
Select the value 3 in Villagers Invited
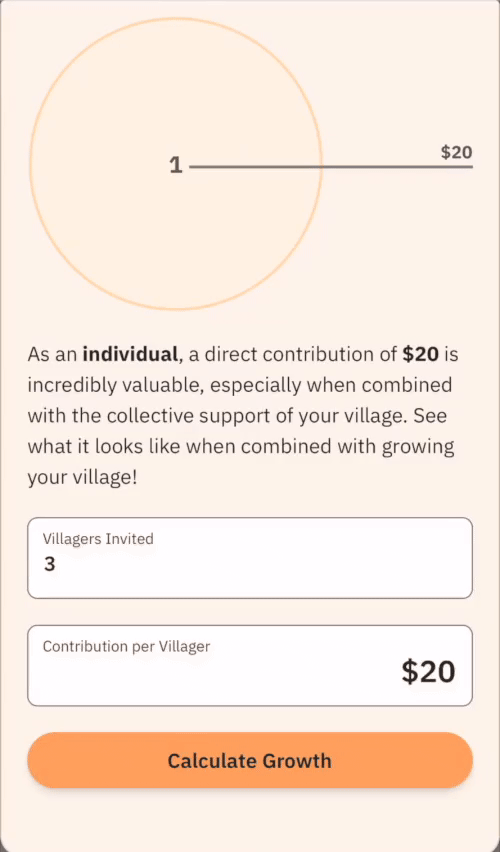(49, 565)
